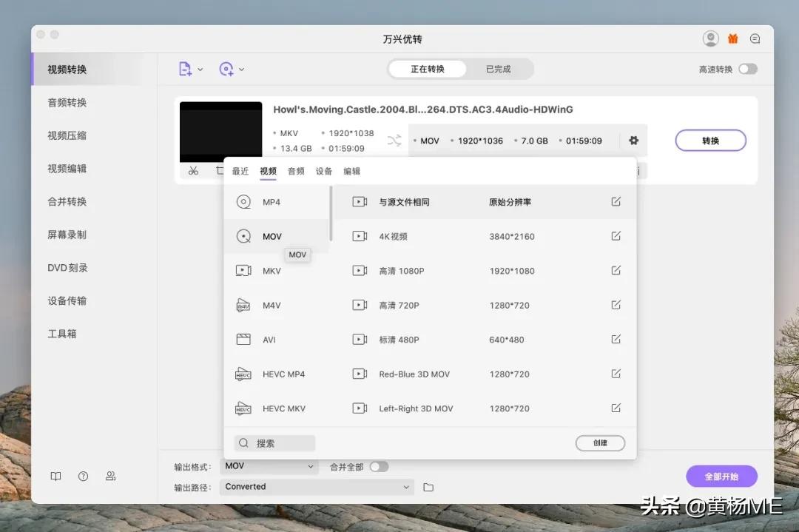Image resolution: width=799 pixels, height=532 pixels.
Task: Enable the 合并全部 switch
Action: [379, 466]
